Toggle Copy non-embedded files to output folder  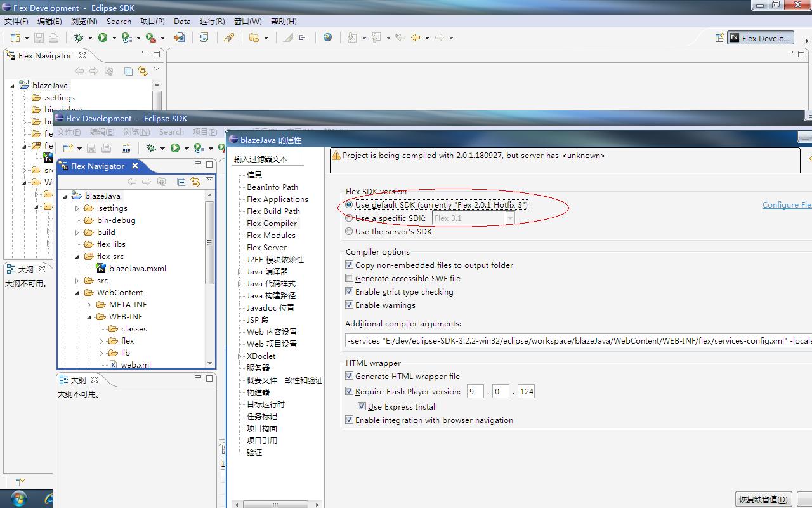click(349, 265)
